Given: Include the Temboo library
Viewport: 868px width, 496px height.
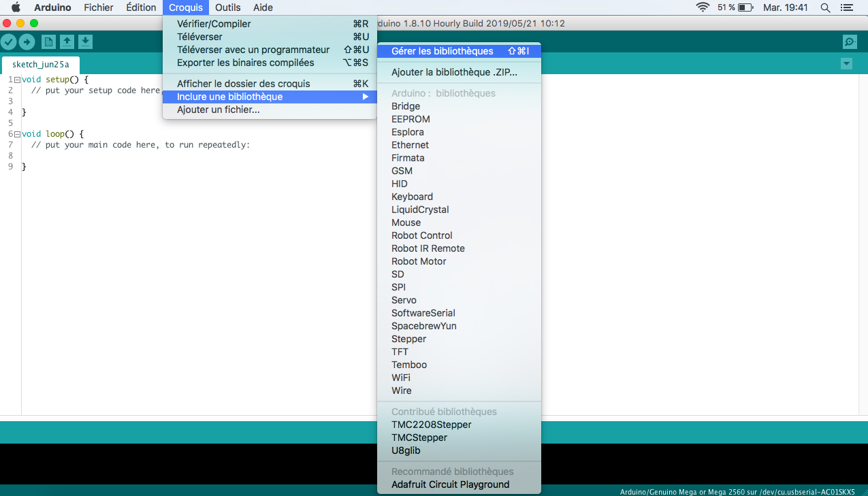Looking at the screenshot, I should (460, 365).
